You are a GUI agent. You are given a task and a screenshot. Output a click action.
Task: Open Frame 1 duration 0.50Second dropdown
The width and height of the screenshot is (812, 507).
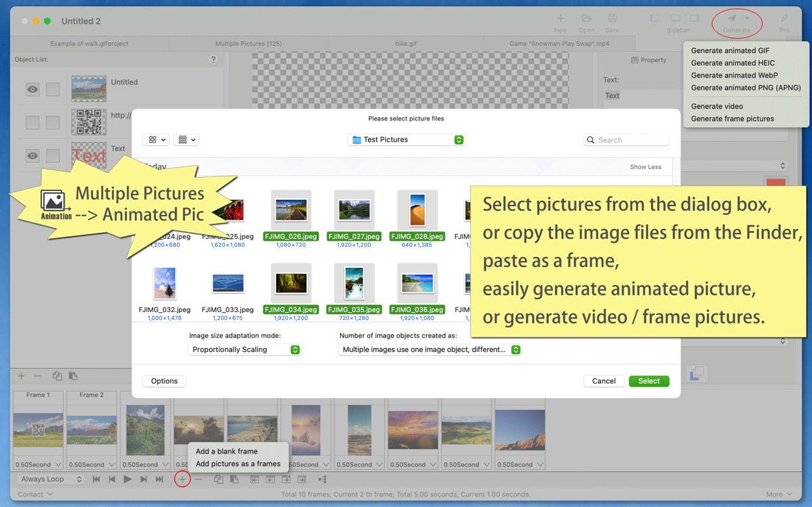38,464
